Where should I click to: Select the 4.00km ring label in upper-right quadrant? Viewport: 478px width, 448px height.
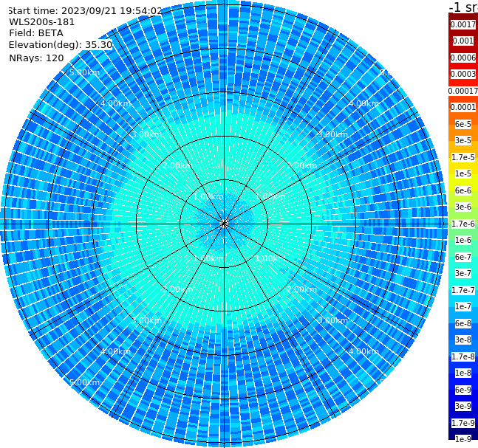coord(363,103)
